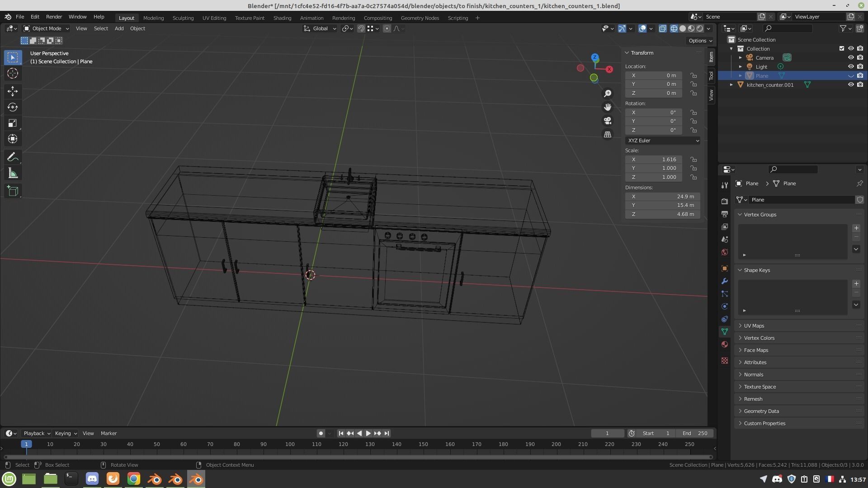Viewport: 868px width, 488px height.
Task: Switch to Solid viewport shading
Action: [x=683, y=28]
